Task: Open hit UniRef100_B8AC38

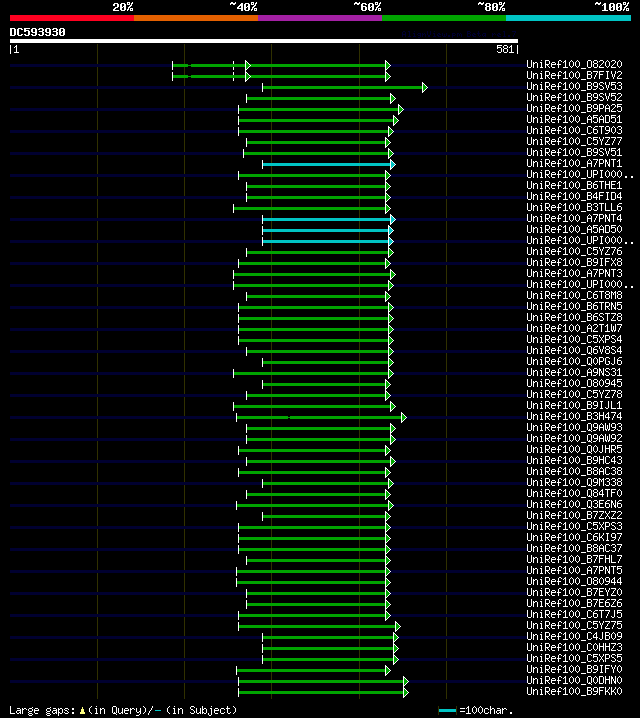Action: tap(574, 471)
